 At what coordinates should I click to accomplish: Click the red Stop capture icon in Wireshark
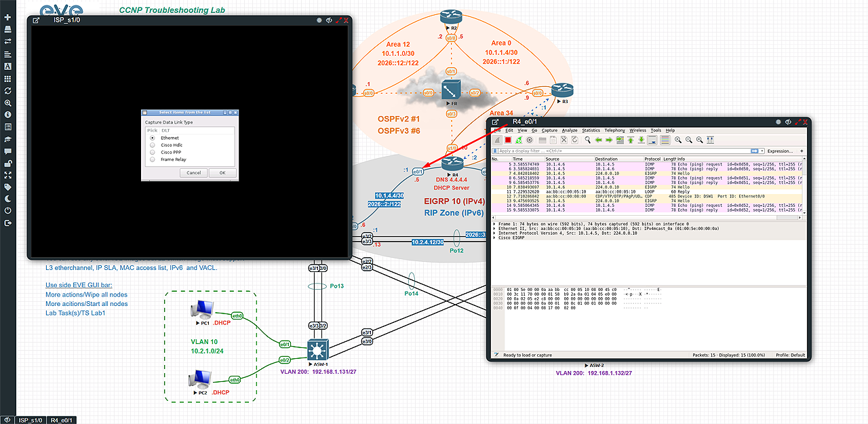(x=507, y=140)
